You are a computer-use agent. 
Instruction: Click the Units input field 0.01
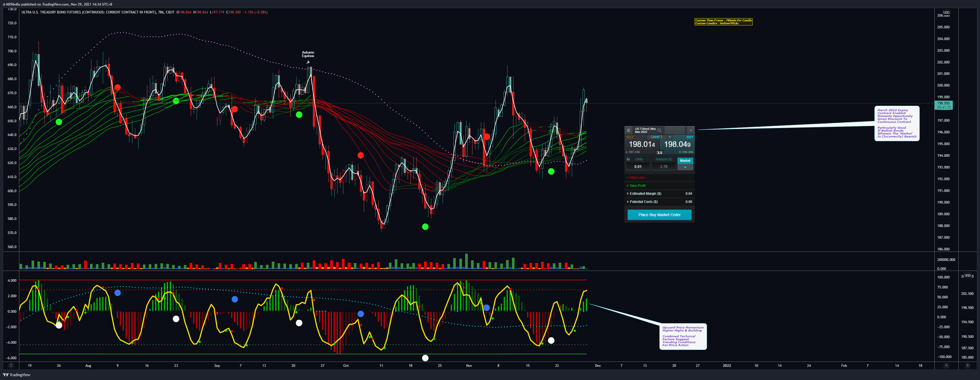pyautogui.click(x=638, y=167)
